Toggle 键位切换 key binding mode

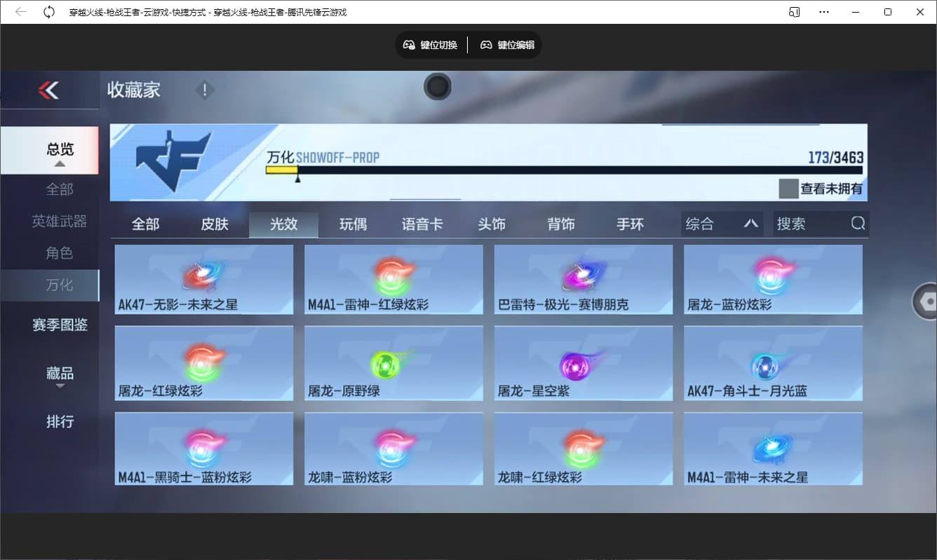430,44
